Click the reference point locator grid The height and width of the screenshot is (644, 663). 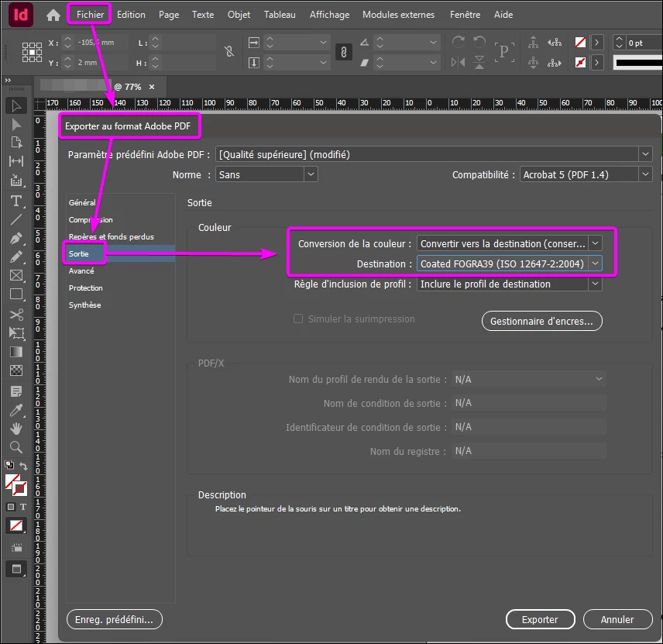32,53
